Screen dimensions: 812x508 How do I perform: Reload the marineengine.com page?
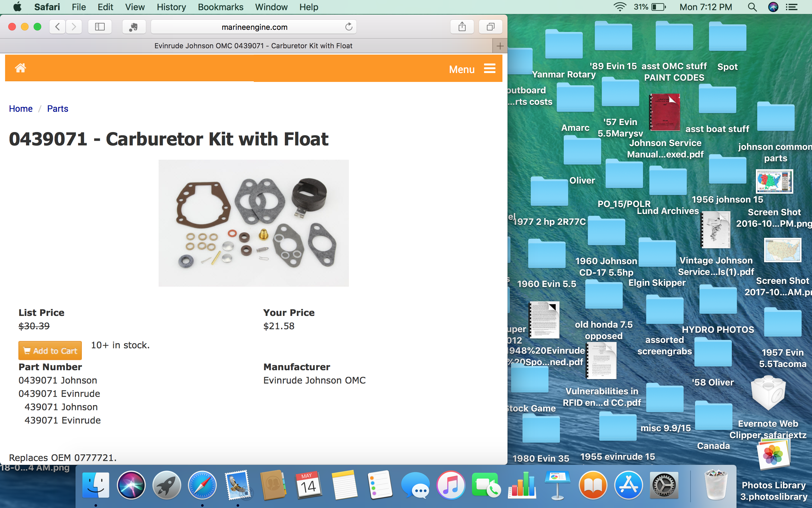349,27
